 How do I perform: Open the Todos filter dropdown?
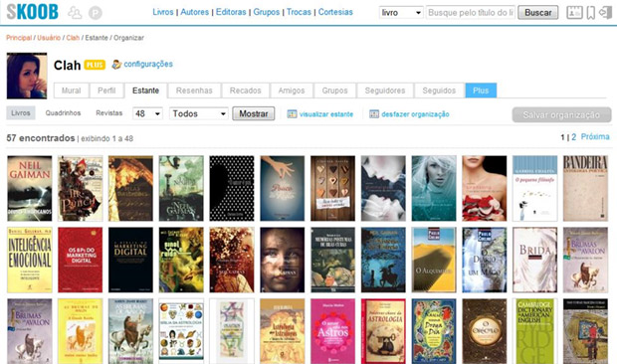point(199,113)
